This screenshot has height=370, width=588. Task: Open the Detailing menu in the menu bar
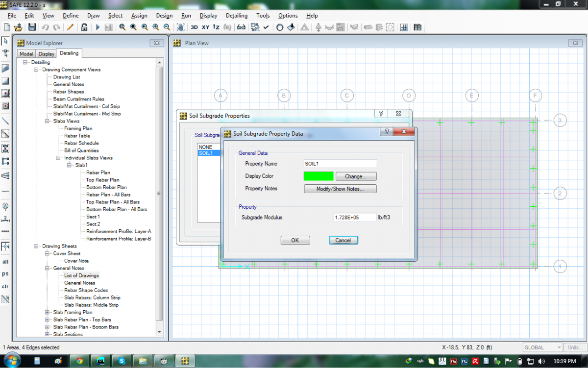(237, 16)
